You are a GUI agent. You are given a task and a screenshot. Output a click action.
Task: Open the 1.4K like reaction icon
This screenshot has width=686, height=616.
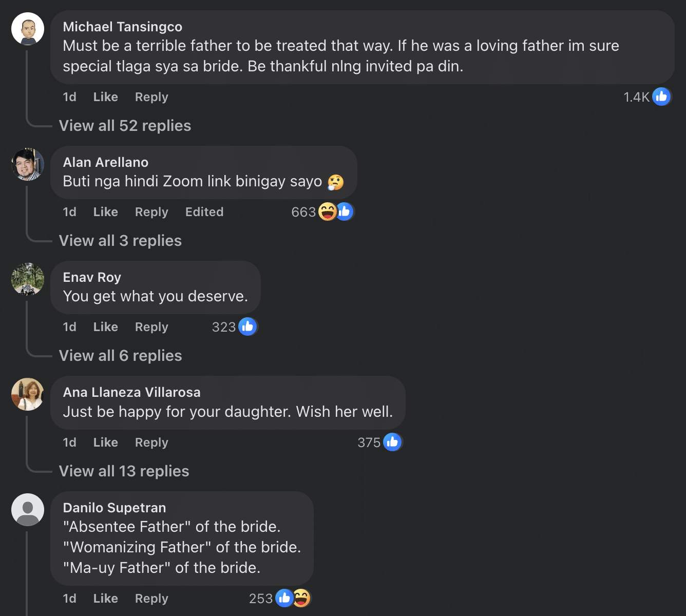tap(661, 97)
